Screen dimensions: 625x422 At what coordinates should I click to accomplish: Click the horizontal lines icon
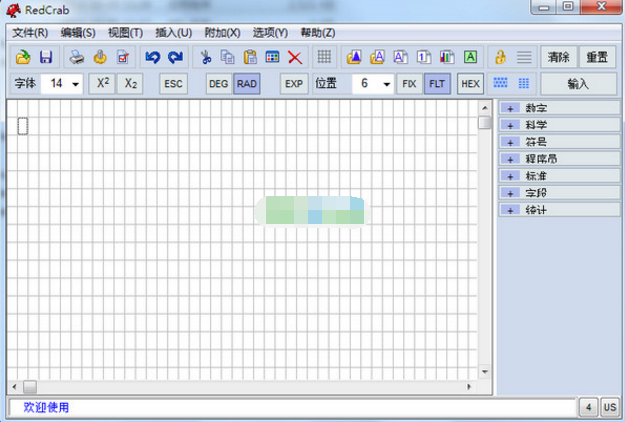[524, 57]
